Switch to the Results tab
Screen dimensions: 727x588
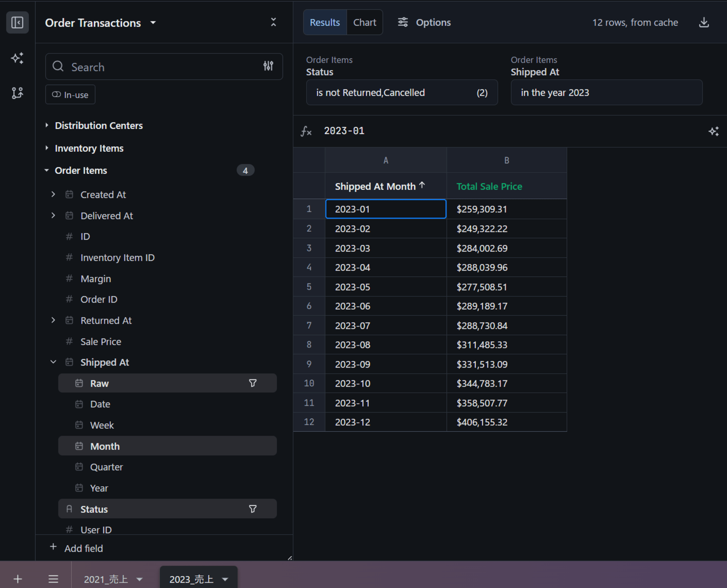tap(325, 22)
